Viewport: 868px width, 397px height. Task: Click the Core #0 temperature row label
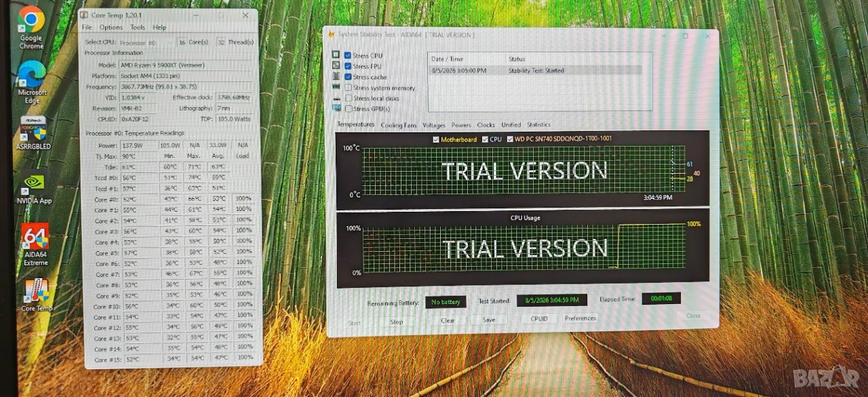click(106, 200)
